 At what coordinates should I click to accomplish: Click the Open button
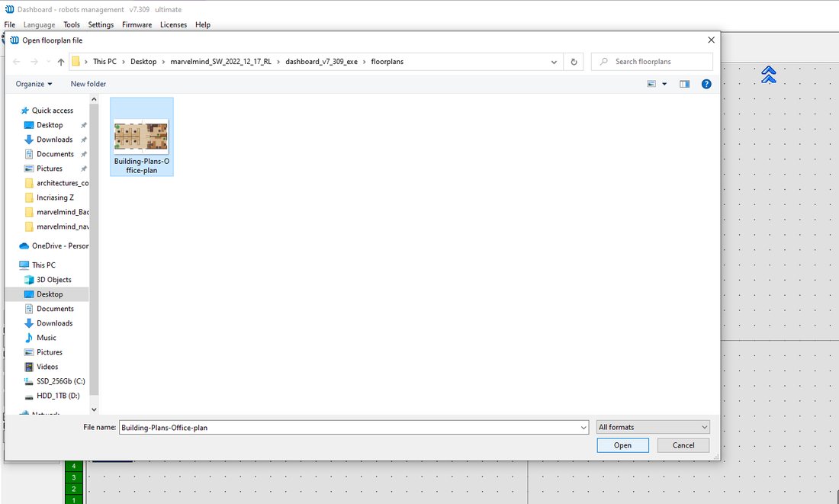click(x=623, y=445)
